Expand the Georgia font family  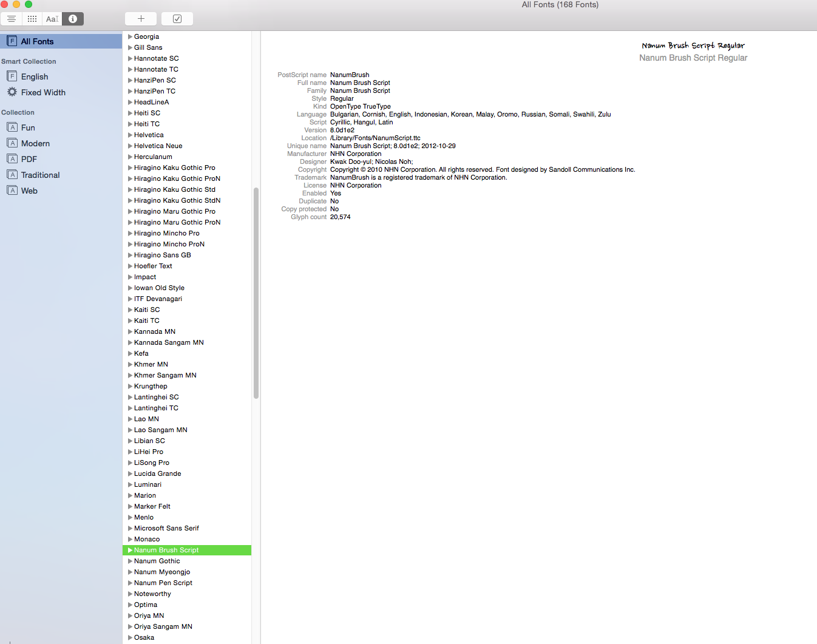(130, 36)
